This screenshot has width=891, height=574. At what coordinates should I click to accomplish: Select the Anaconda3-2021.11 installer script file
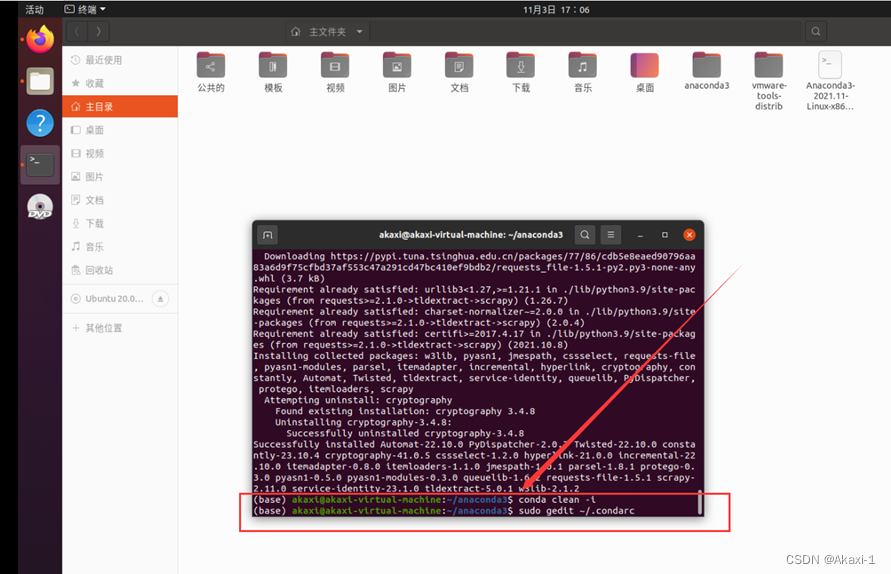(830, 81)
